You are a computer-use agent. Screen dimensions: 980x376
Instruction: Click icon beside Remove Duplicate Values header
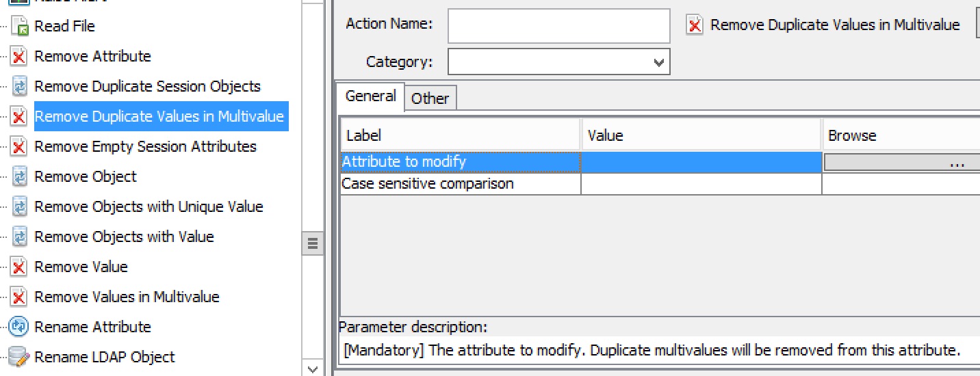695,26
